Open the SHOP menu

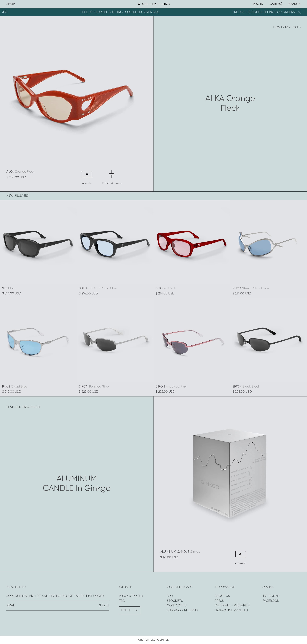point(10,4)
